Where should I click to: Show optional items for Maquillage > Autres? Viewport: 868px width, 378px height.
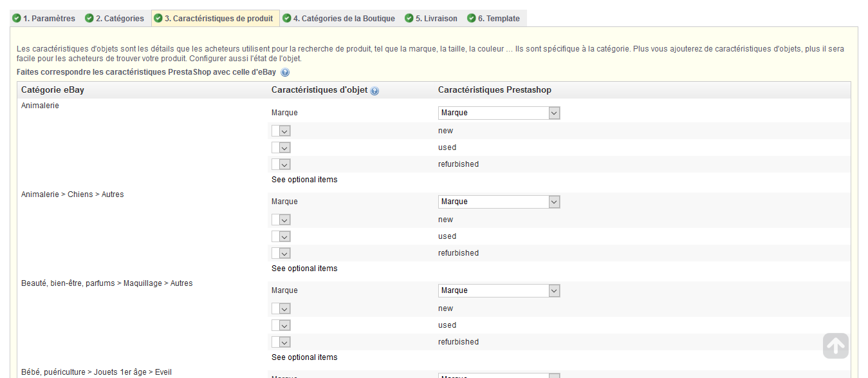coord(304,357)
